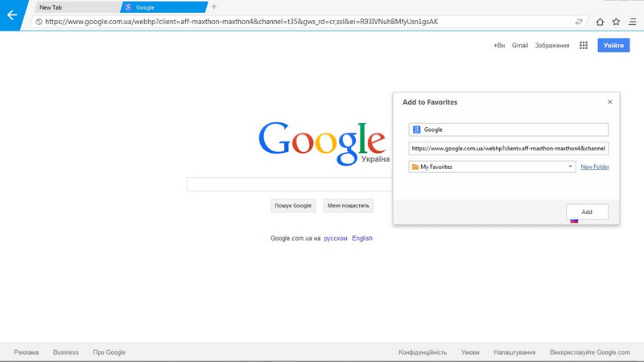Edit the favorite URL field
The height and width of the screenshot is (362, 644).
click(x=509, y=148)
